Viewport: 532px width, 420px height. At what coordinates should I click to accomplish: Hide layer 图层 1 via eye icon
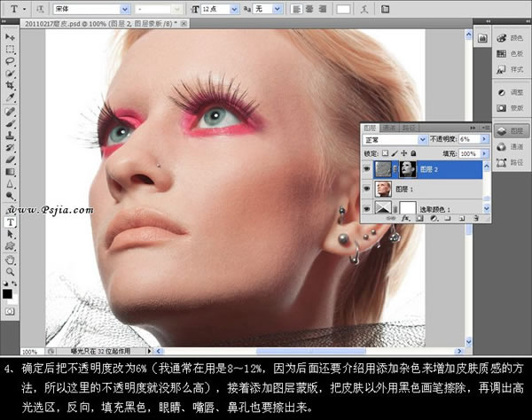point(366,189)
